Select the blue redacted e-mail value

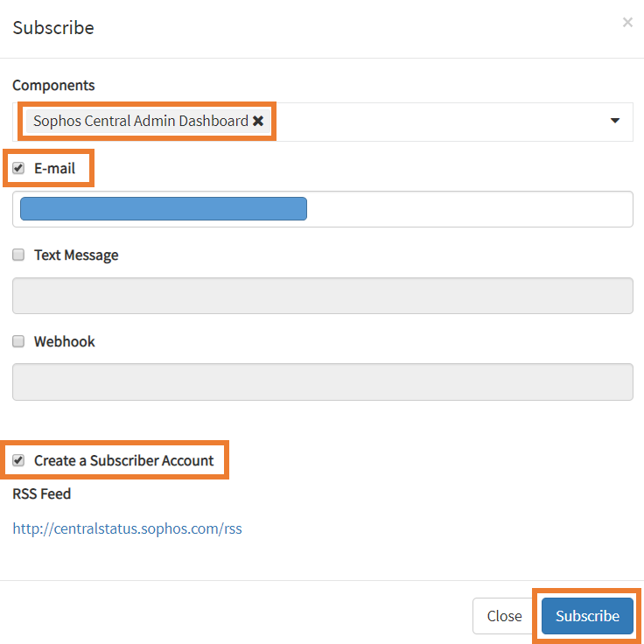click(164, 209)
